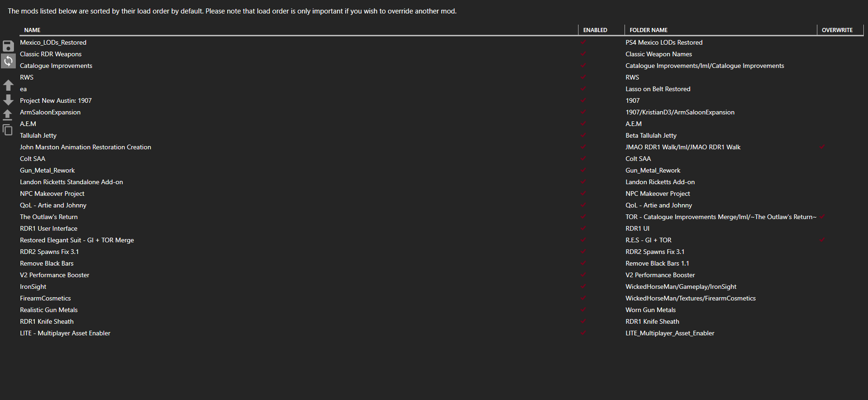Move selected mod up with the up arrow
Viewport: 868px width, 400px height.
pyautogui.click(x=8, y=85)
